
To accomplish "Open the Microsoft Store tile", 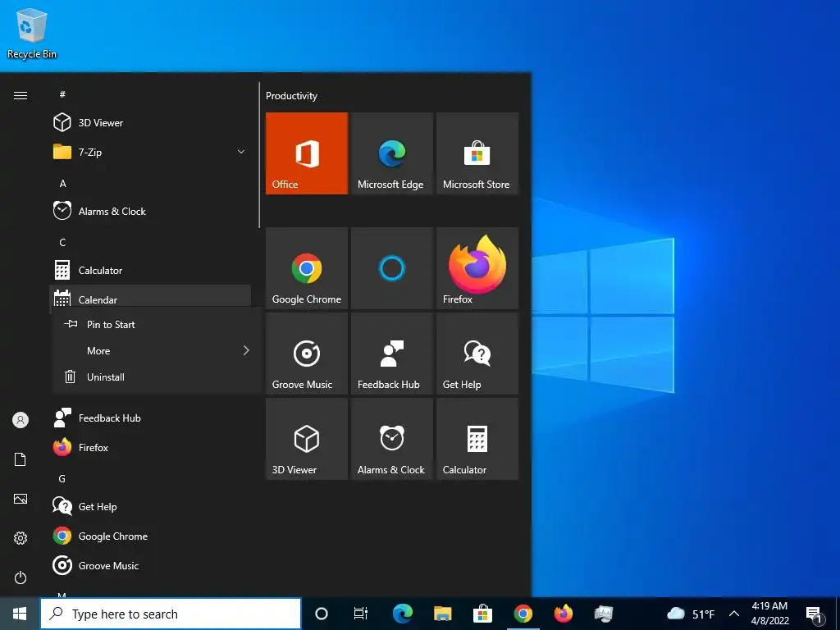I will click(x=477, y=153).
